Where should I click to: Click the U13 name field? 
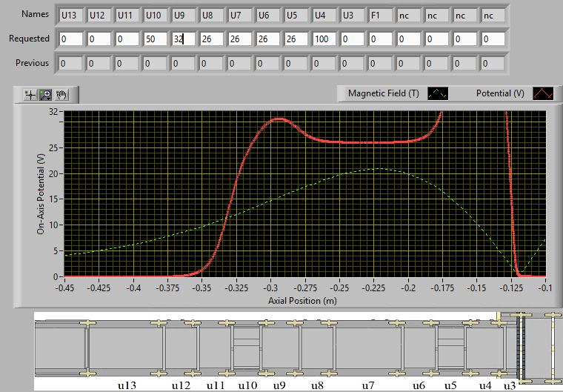70,16
